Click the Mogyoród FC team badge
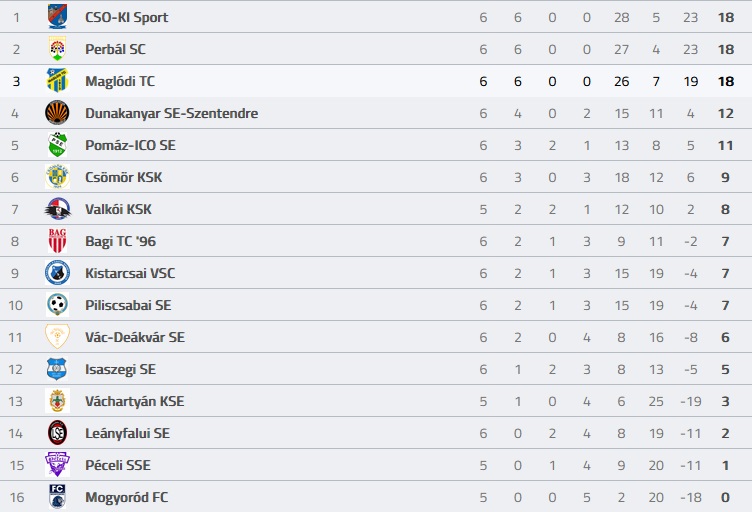The height and width of the screenshot is (512, 752). (x=57, y=497)
